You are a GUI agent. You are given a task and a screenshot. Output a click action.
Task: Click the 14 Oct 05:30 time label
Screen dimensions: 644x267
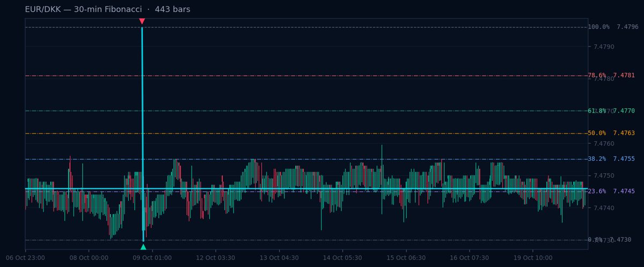tap(342, 258)
